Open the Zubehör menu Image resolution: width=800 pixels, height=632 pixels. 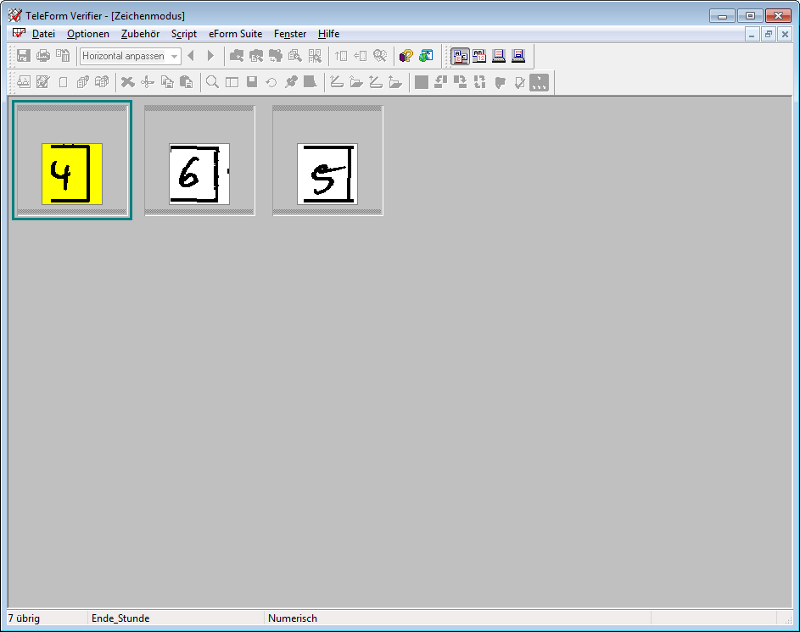pyautogui.click(x=140, y=34)
